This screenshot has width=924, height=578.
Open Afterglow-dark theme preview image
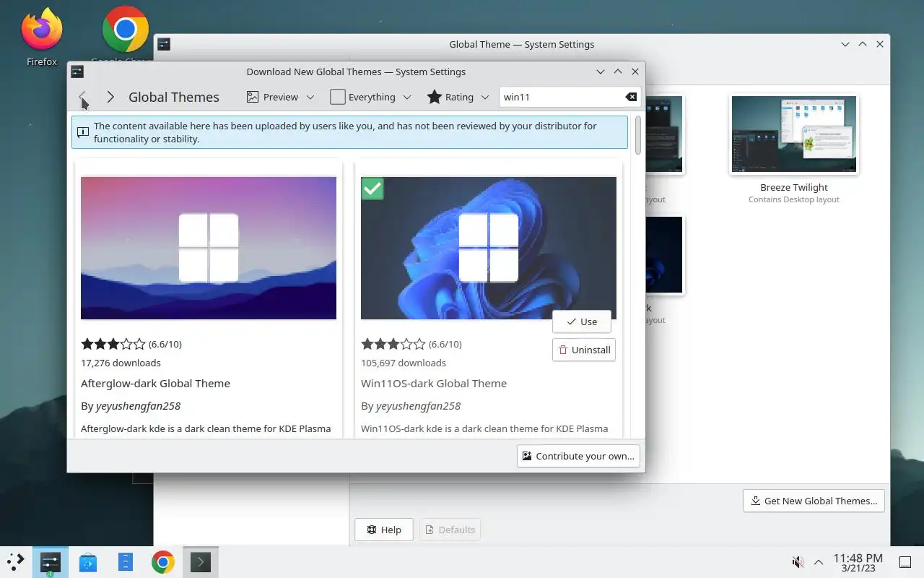pyautogui.click(x=209, y=248)
